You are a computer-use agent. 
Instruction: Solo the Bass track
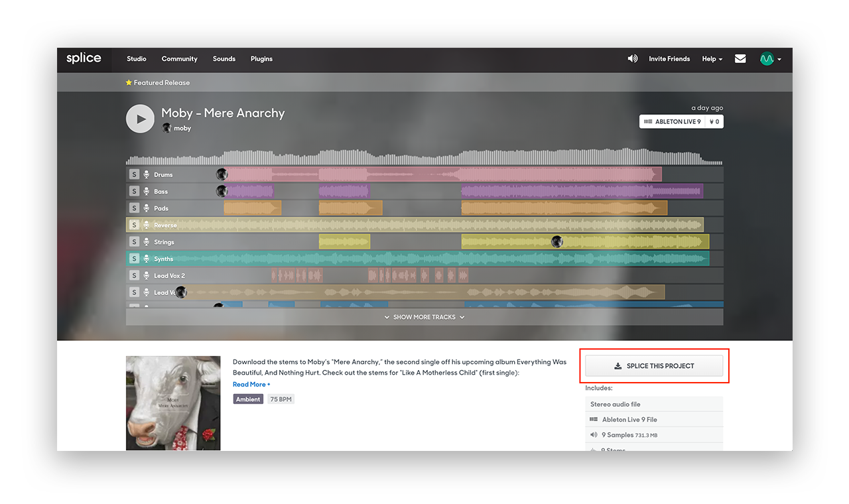click(x=134, y=191)
